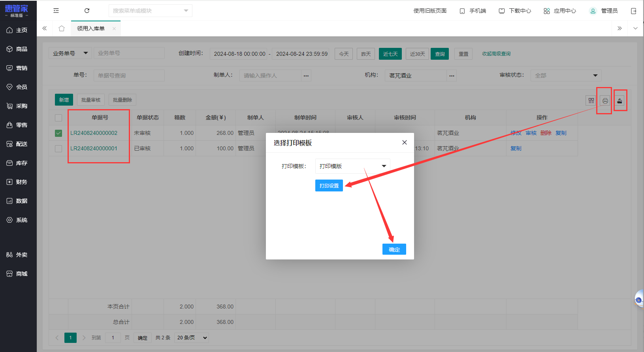Click the 近七天 filter button

tap(390, 54)
